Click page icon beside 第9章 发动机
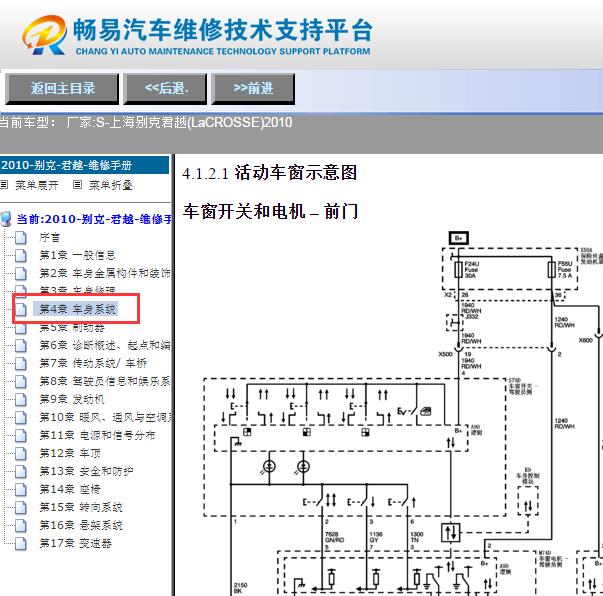Viewport: 603px width, 596px height. click(20, 400)
